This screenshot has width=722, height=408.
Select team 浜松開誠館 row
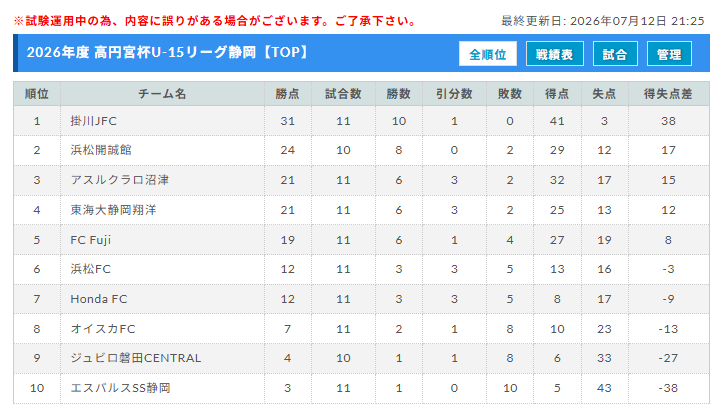(361, 150)
